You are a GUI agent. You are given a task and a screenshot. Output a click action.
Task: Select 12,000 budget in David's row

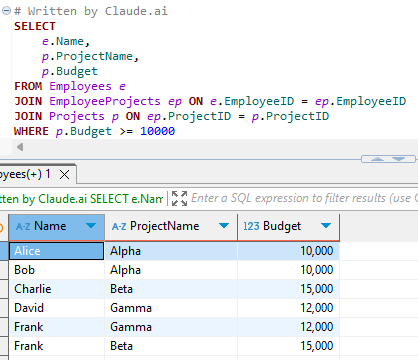pos(289,308)
